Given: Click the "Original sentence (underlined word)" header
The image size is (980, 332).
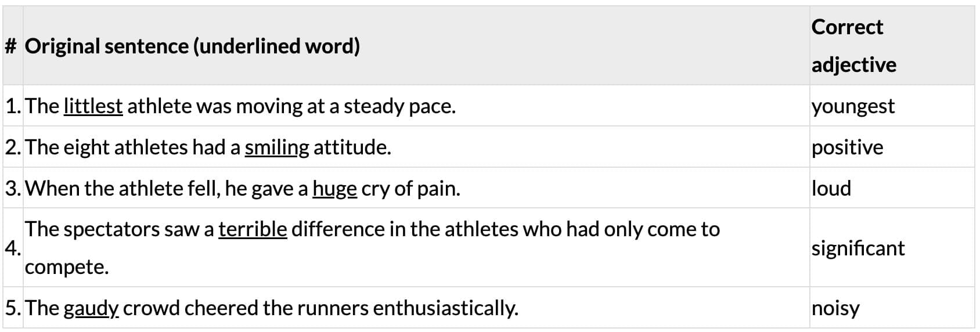Looking at the screenshot, I should tap(192, 46).
